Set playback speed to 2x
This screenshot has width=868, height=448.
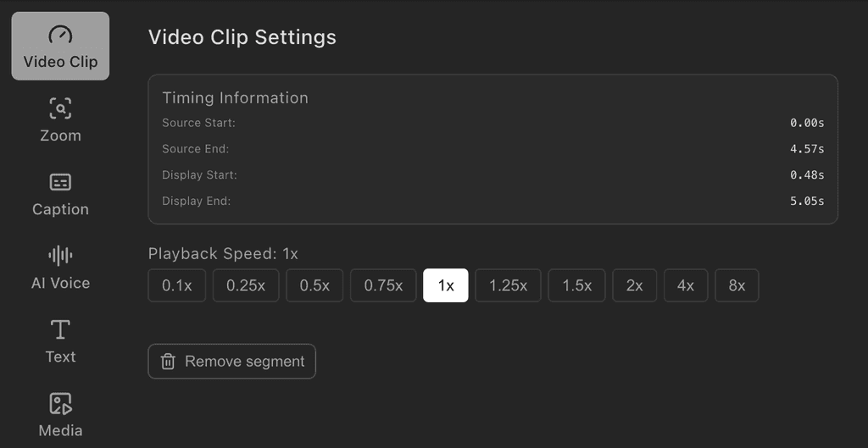[x=635, y=285]
